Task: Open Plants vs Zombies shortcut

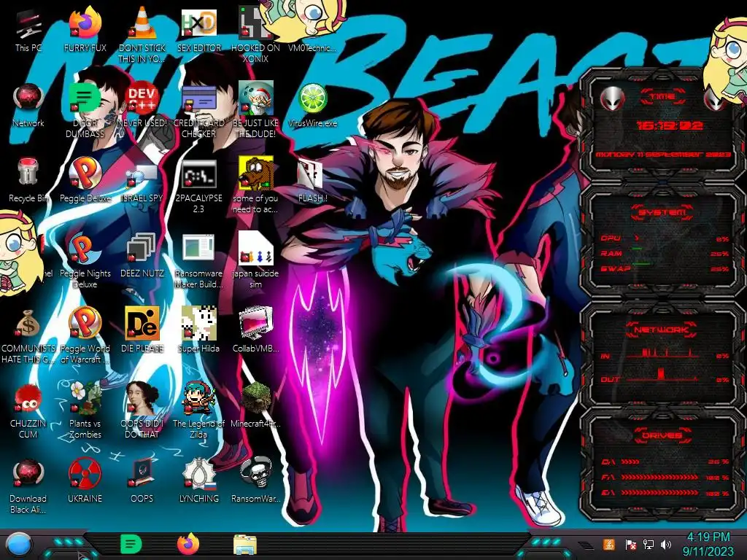Action: pyautogui.click(x=85, y=411)
